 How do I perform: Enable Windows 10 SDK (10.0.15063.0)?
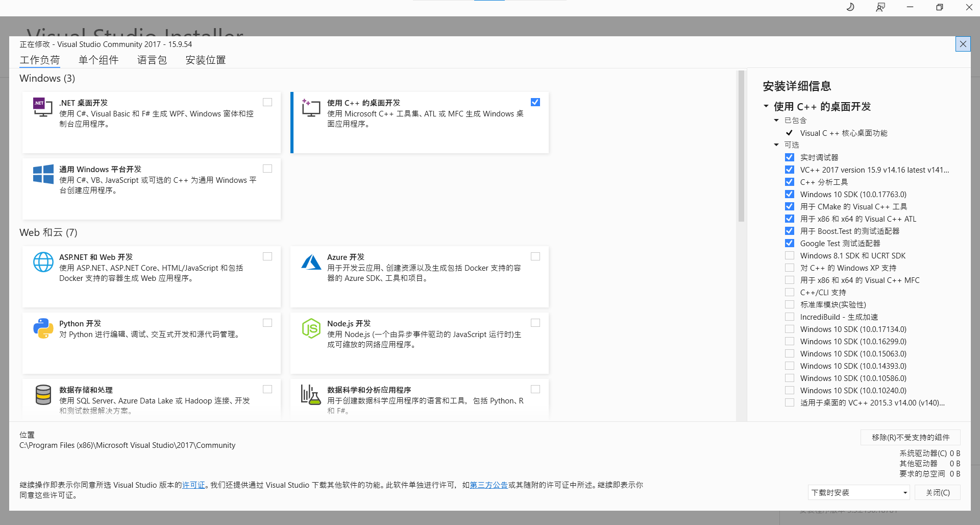790,353
